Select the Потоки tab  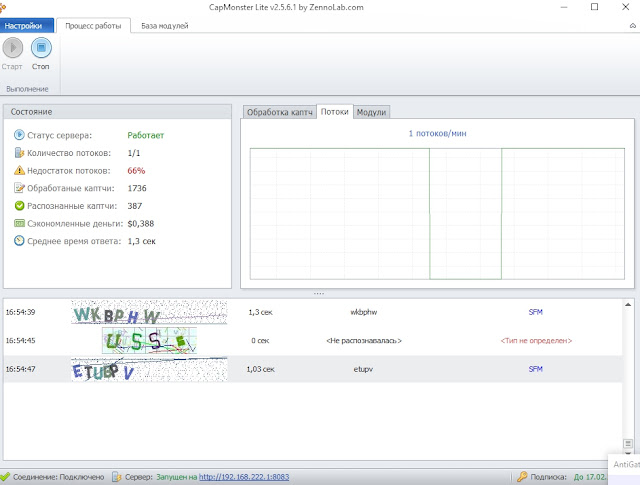click(x=335, y=111)
